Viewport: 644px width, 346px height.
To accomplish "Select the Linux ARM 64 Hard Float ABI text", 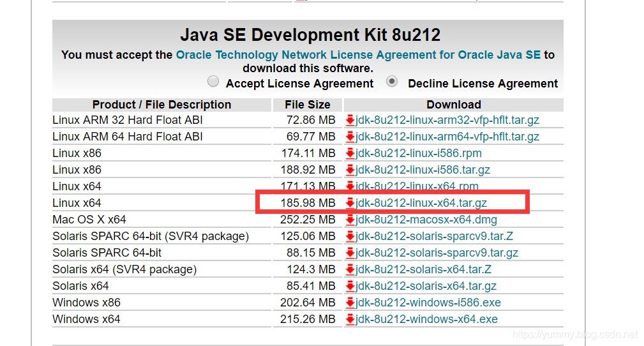I will 128,137.
